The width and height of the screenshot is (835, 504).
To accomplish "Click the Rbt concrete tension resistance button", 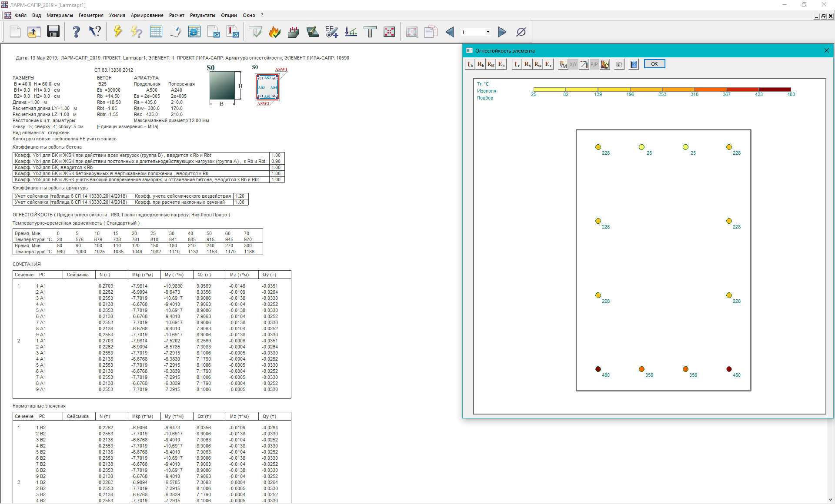I will 491,64.
